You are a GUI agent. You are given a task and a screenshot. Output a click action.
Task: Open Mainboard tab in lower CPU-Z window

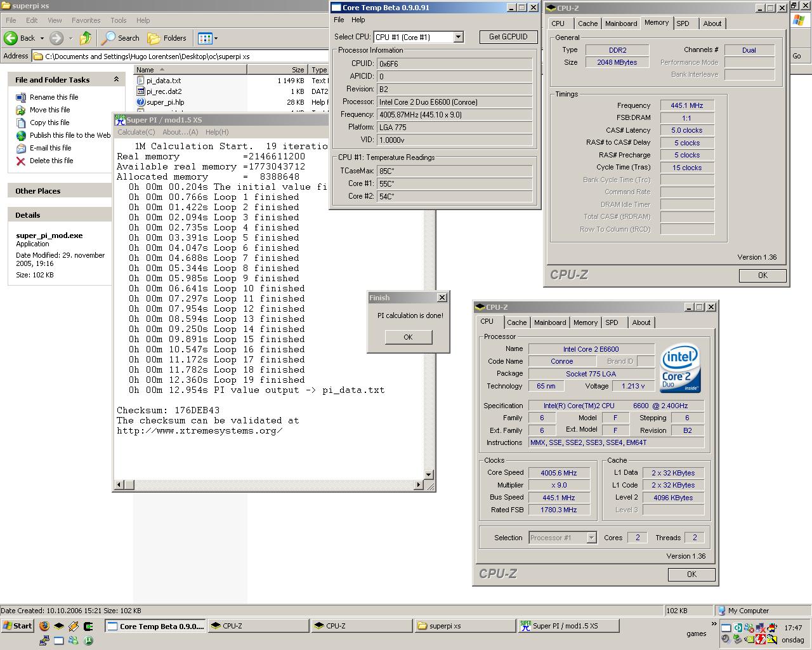point(549,322)
